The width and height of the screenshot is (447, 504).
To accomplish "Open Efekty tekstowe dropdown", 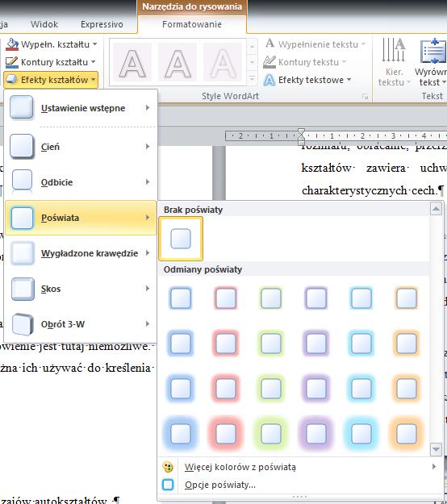I will point(307,80).
